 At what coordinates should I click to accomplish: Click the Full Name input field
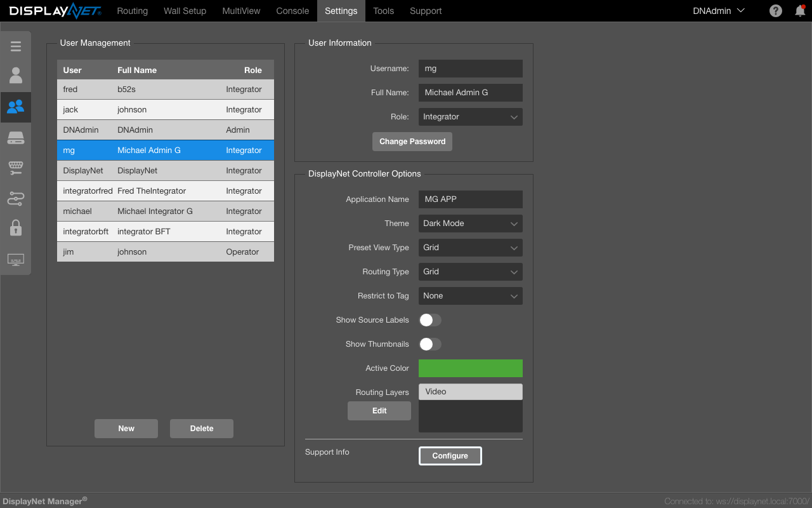tap(471, 93)
